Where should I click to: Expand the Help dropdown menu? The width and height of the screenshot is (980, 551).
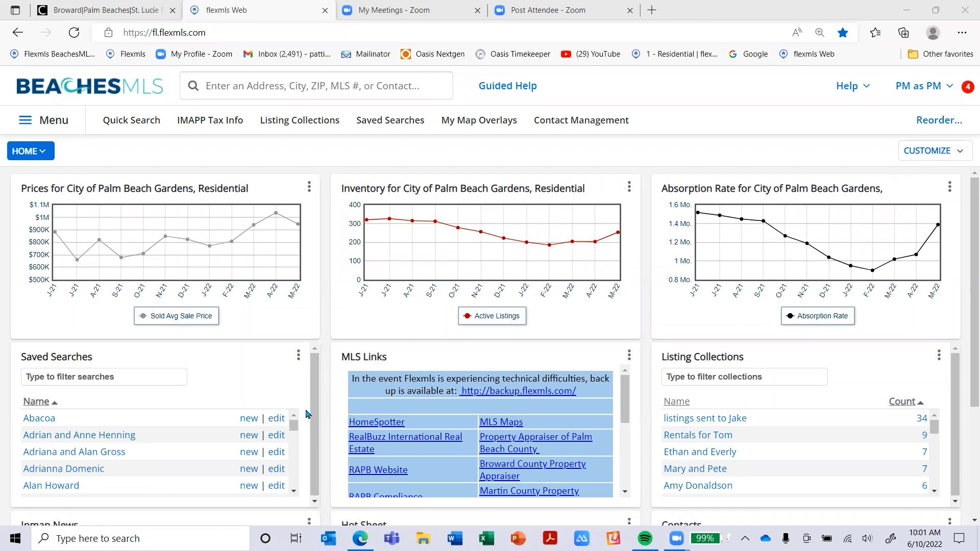852,86
